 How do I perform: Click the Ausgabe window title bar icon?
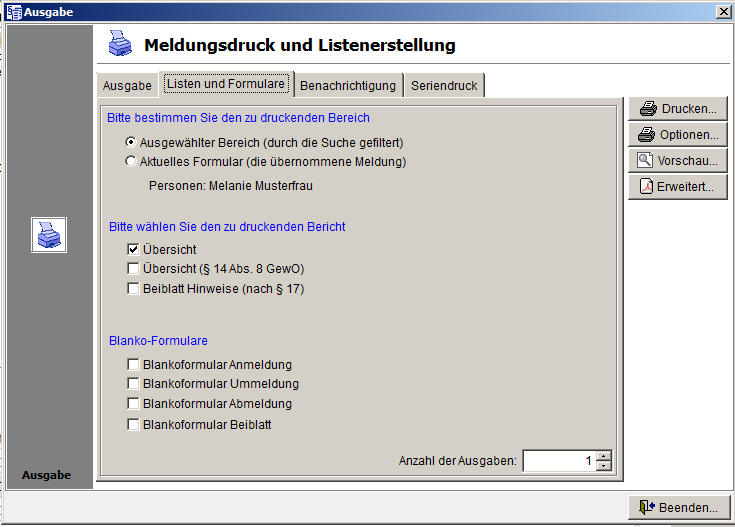click(13, 12)
